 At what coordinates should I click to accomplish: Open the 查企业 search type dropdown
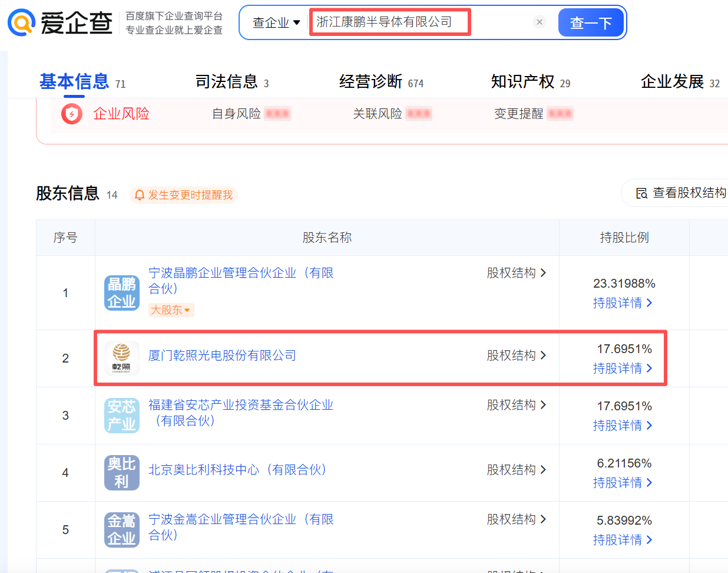tap(276, 22)
